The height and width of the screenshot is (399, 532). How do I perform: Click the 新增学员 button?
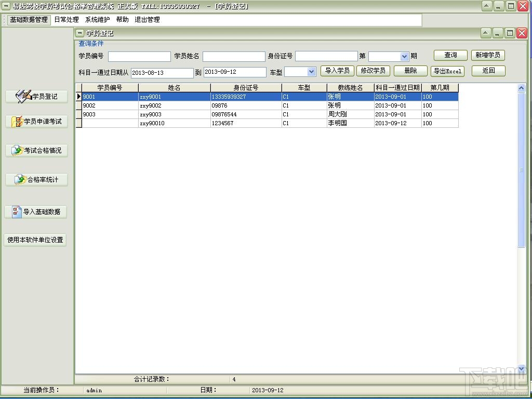click(x=488, y=55)
